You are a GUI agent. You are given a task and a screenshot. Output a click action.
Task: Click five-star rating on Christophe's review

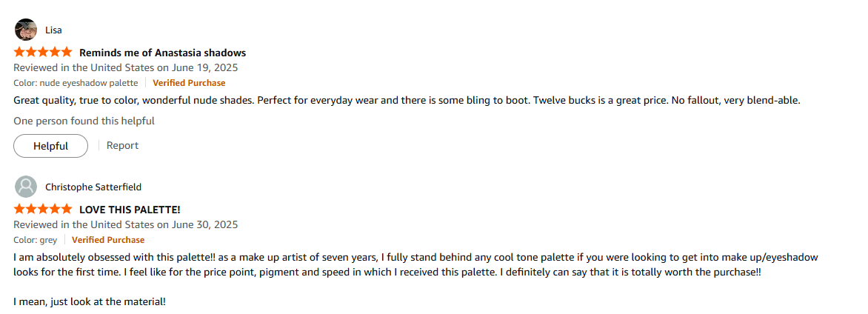(x=43, y=210)
